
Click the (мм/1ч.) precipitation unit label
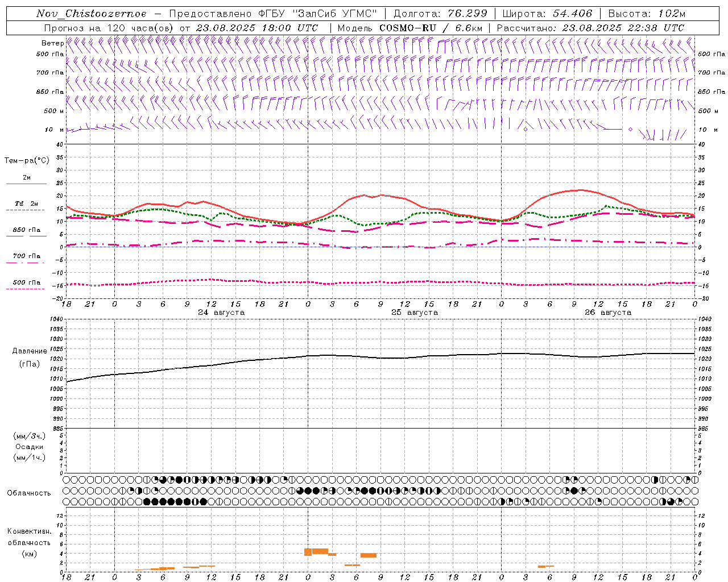pos(30,458)
